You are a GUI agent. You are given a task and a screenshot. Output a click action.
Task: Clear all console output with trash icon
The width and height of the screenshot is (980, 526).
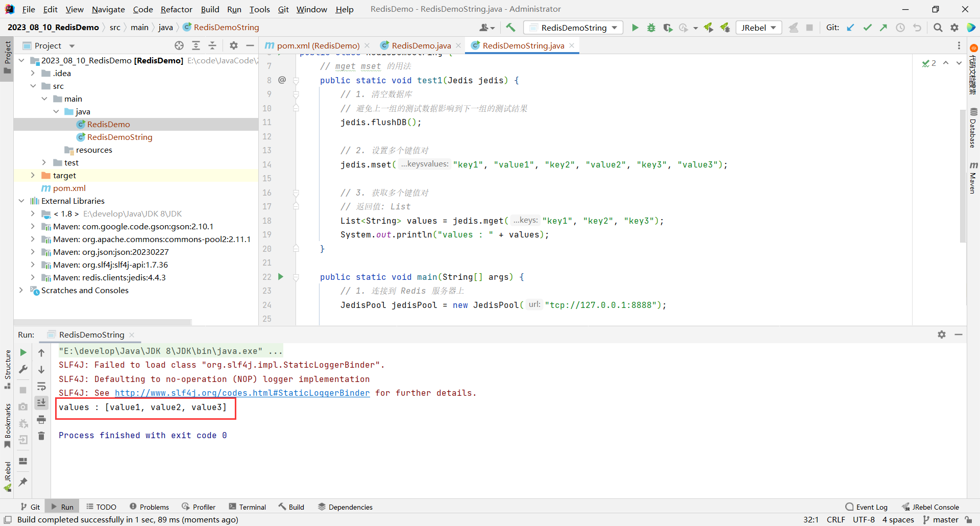[x=41, y=436]
